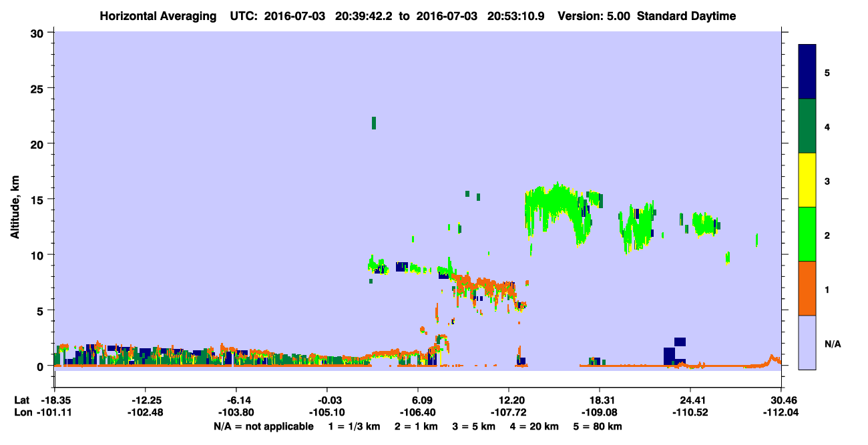Click the longitude value -109.08
The image size is (868, 445).
600,412
